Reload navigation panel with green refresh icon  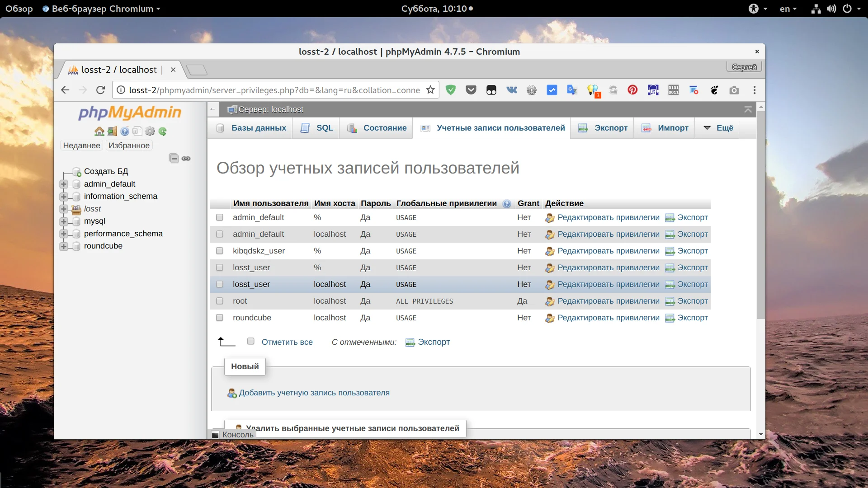click(x=163, y=131)
